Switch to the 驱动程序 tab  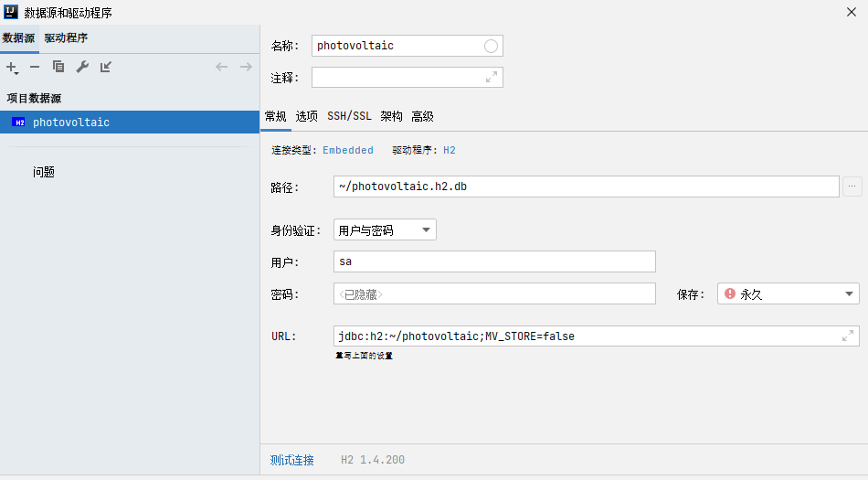66,38
